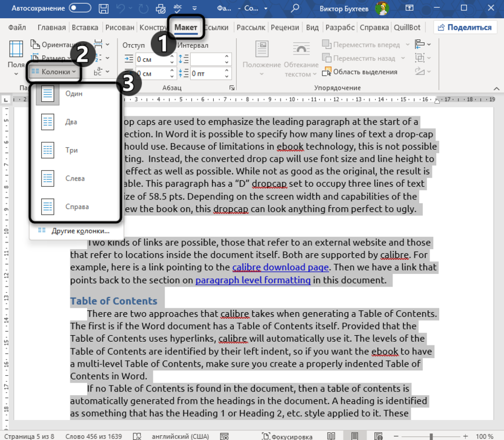The height and width of the screenshot is (440, 504).
Task: Toggle the 'Автосохранение' switch
Action: click(80, 9)
